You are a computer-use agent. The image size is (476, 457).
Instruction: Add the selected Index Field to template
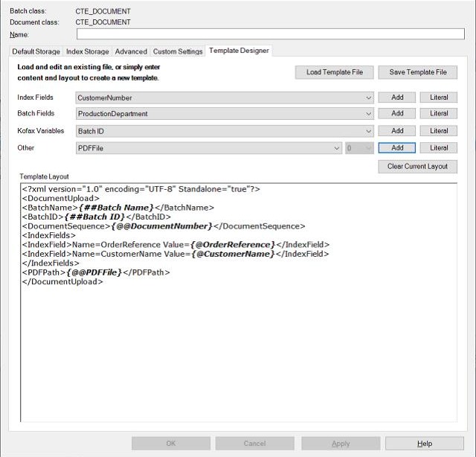click(x=397, y=98)
